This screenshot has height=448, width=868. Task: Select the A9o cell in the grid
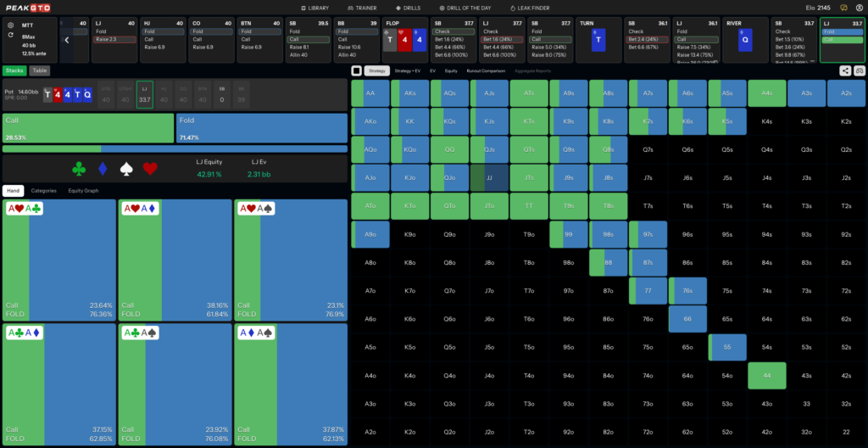point(370,234)
